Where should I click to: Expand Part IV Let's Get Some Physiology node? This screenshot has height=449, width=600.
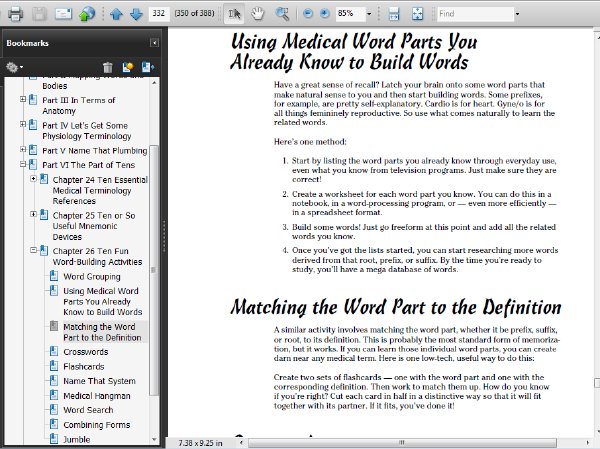pyautogui.click(x=23, y=124)
